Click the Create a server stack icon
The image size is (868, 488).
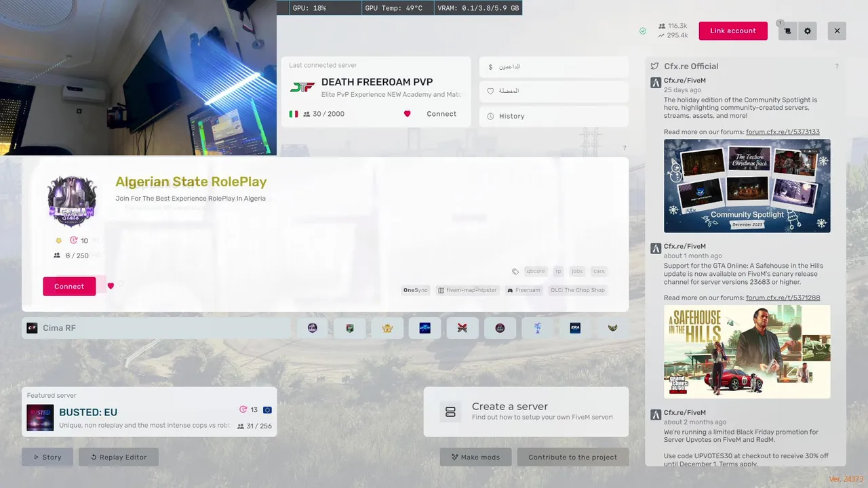pyautogui.click(x=450, y=411)
